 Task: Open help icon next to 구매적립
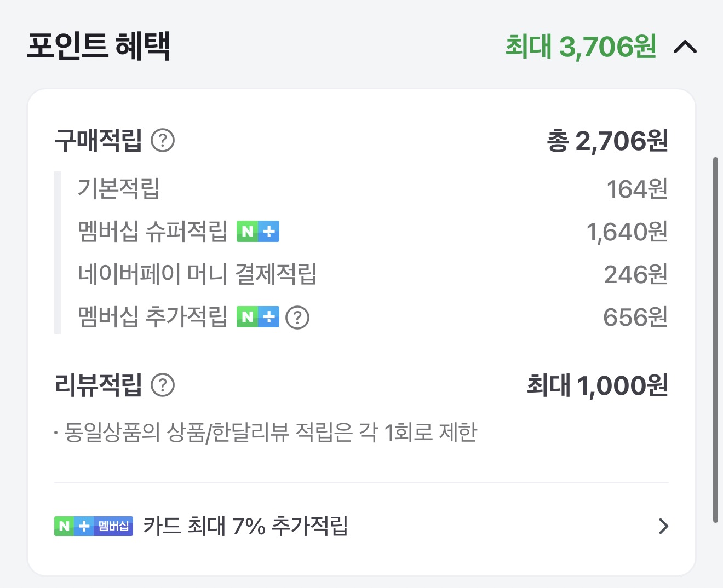click(x=163, y=141)
